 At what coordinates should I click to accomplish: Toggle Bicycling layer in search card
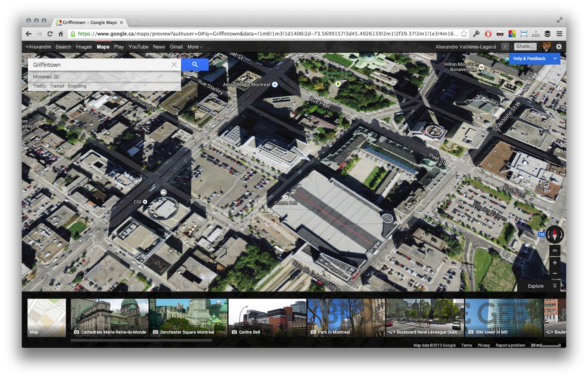pyautogui.click(x=77, y=86)
